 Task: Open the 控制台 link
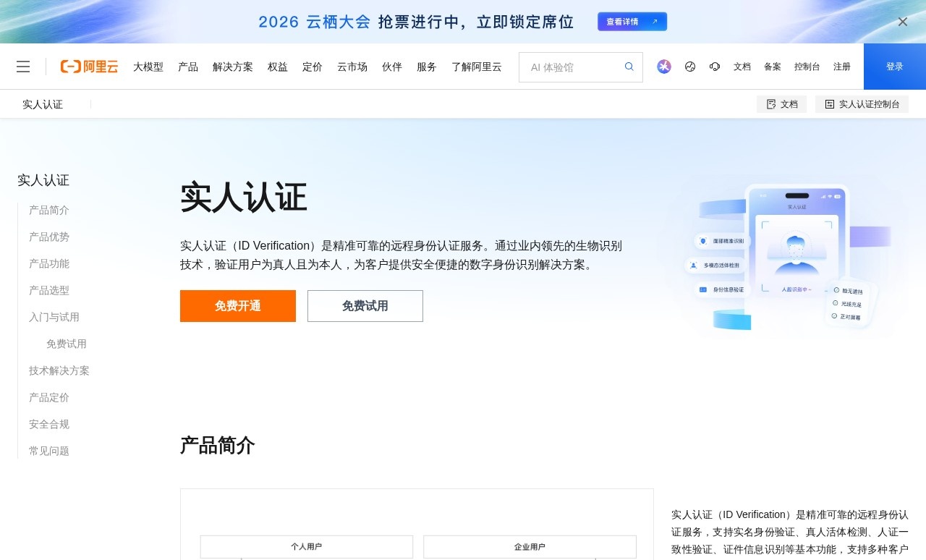807,67
